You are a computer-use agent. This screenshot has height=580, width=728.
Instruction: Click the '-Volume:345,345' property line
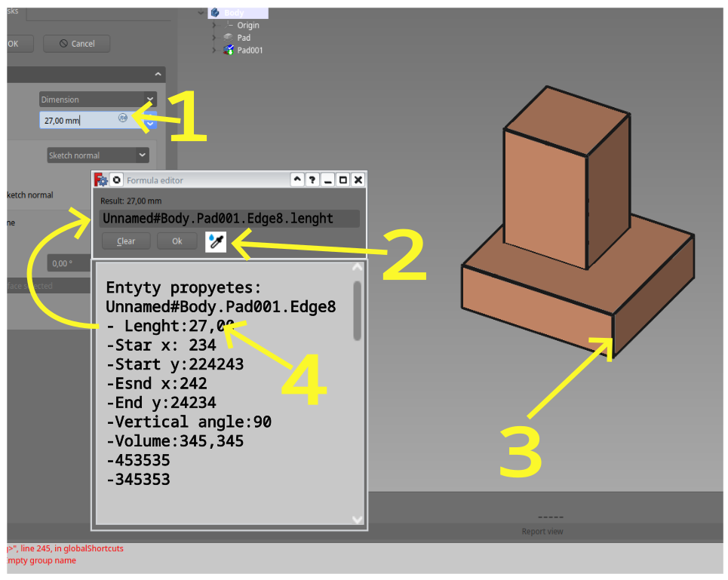175,441
